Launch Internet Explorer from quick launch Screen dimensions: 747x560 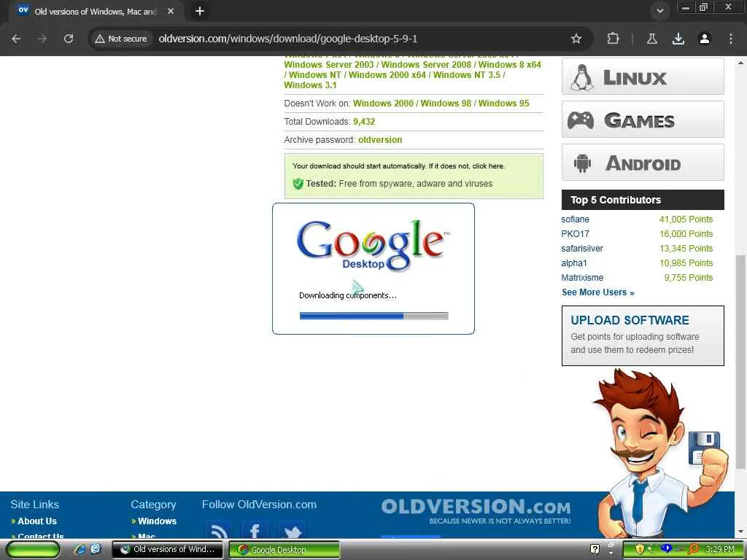coord(80,550)
